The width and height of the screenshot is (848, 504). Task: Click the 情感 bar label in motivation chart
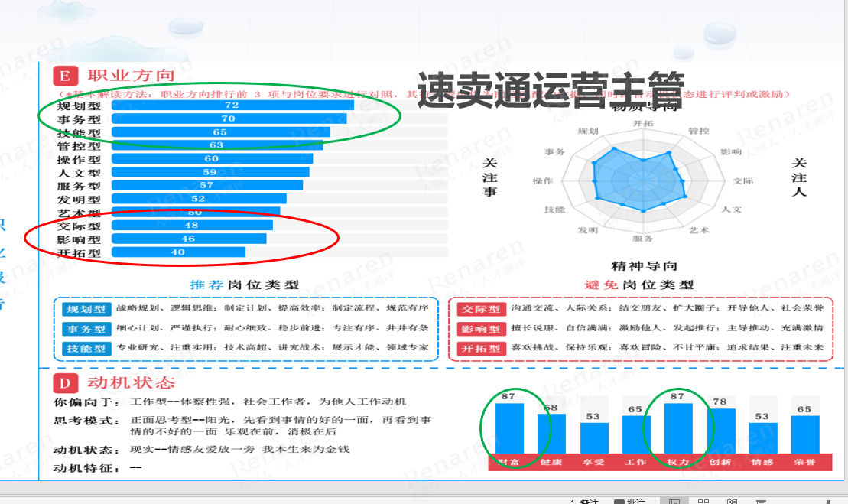click(x=762, y=463)
